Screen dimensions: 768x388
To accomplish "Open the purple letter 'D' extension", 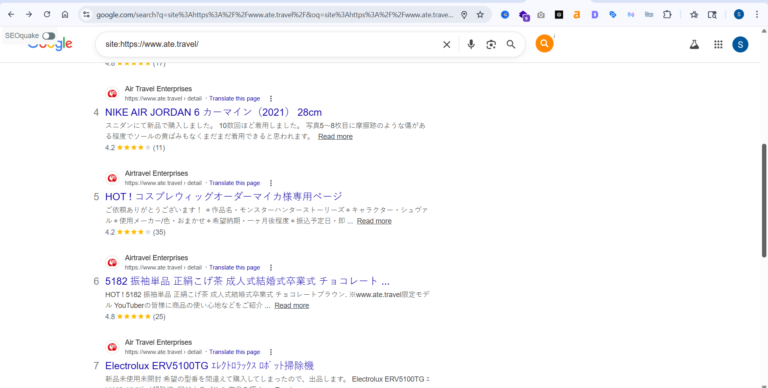I will (x=595, y=15).
